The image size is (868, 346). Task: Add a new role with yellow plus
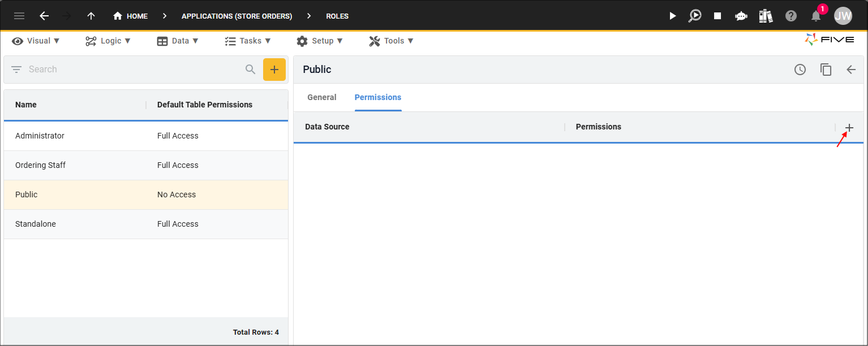point(274,70)
